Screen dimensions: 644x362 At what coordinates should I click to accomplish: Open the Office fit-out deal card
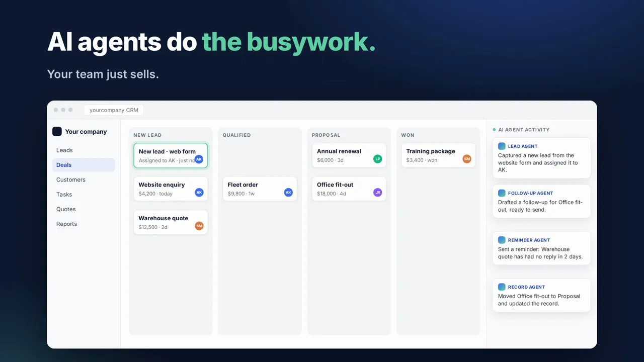[349, 189]
